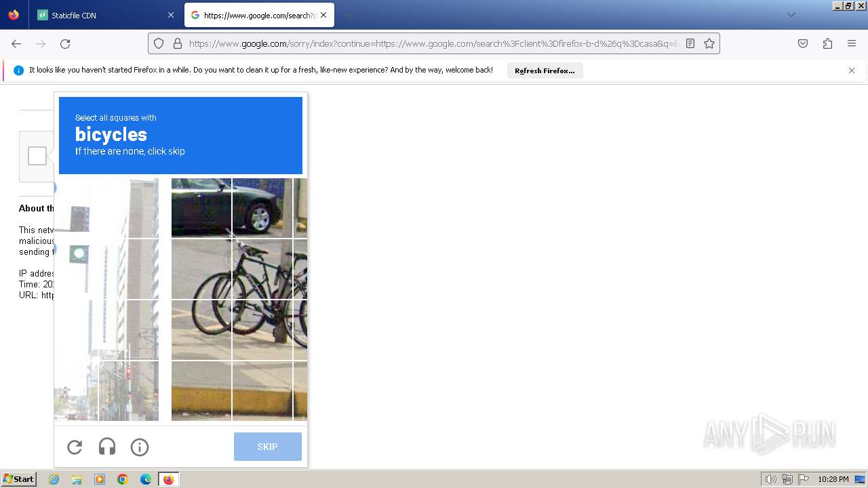Toggle reader view icon
The image size is (868, 488).
point(690,43)
